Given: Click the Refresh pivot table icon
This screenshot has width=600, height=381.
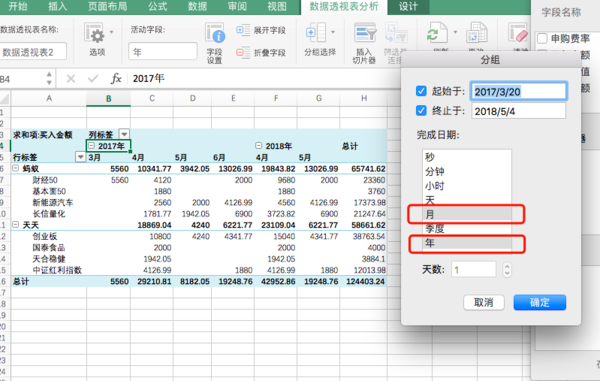Looking at the screenshot, I should [437, 33].
